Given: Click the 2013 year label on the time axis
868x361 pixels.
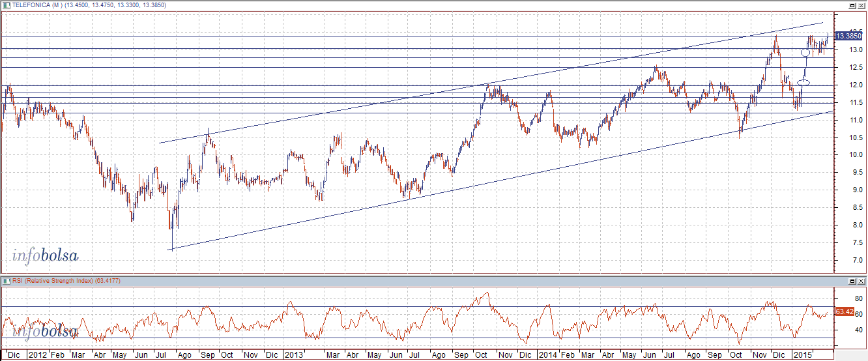Looking at the screenshot, I should click(293, 355).
